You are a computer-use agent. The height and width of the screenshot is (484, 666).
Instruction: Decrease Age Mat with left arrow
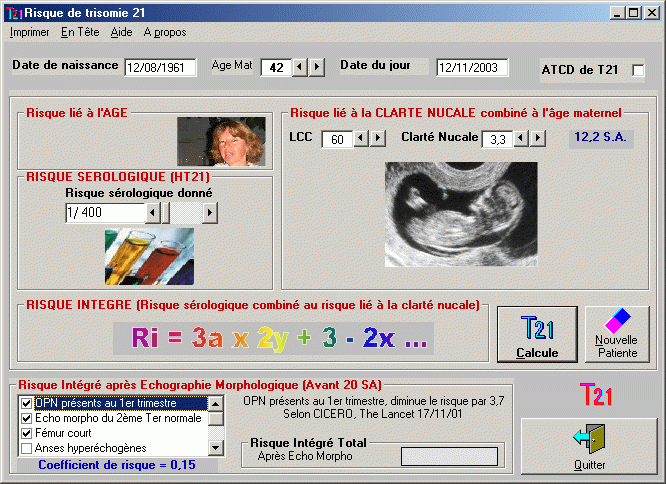coord(300,67)
